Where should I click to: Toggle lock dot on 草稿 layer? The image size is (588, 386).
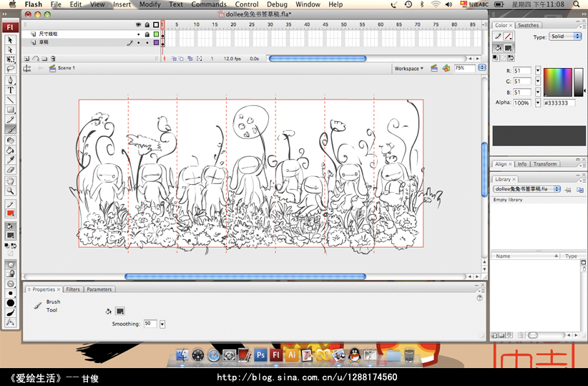click(147, 43)
